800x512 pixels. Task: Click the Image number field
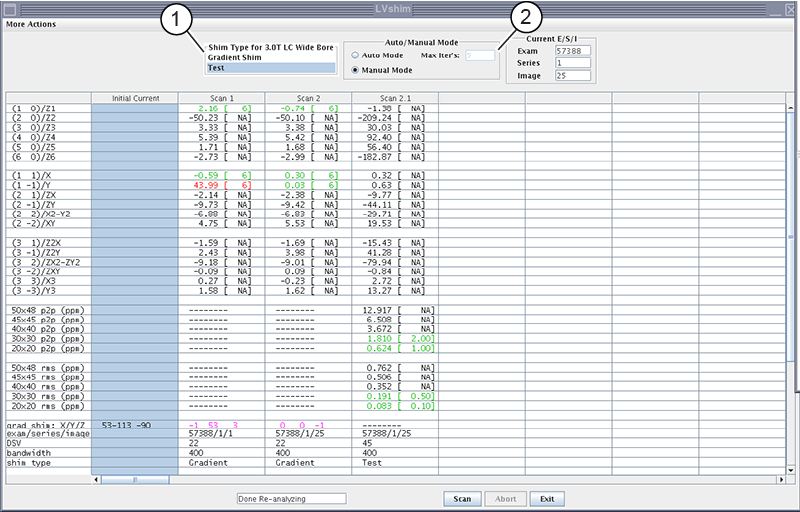click(x=573, y=75)
